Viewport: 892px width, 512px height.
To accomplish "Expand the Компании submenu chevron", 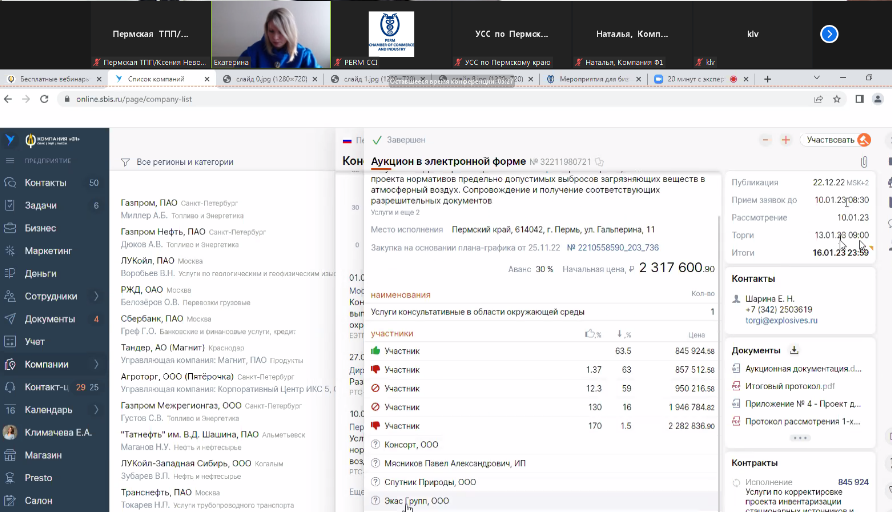I will [x=96, y=365].
